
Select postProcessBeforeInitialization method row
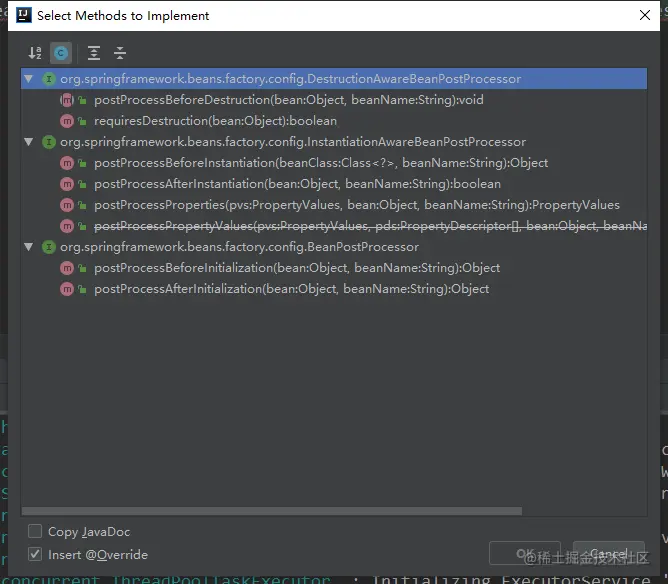pyautogui.click(x=334, y=268)
